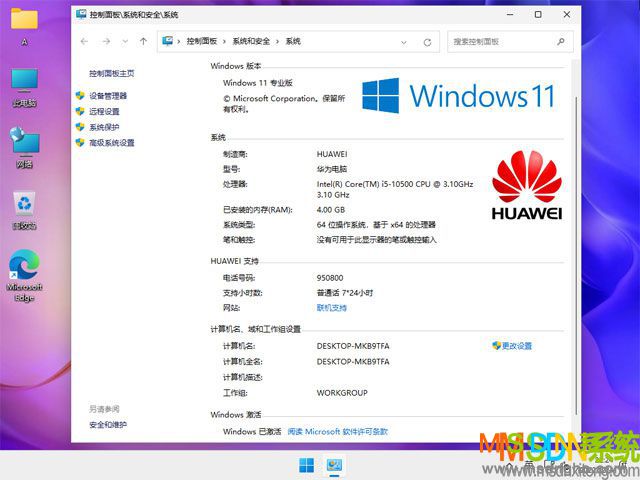Open the address bar history dropdown

point(404,42)
